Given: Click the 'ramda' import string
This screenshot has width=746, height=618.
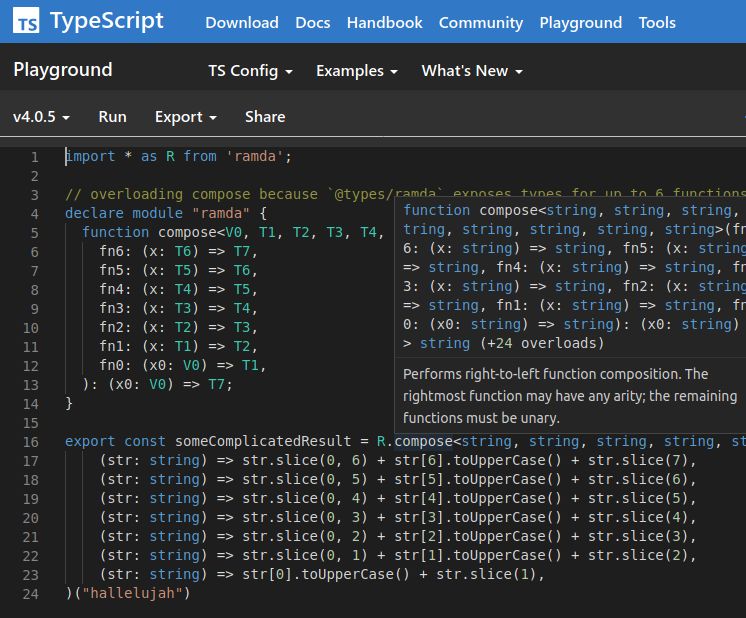Looking at the screenshot, I should (255, 156).
